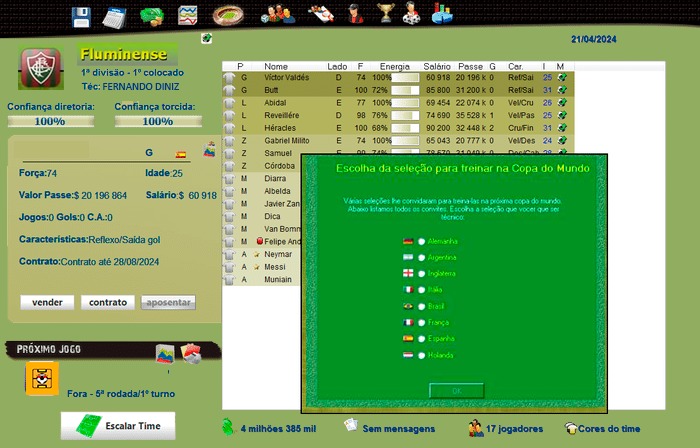700x448 pixels.
Task: Select the Espanha radio button
Action: [x=421, y=339]
